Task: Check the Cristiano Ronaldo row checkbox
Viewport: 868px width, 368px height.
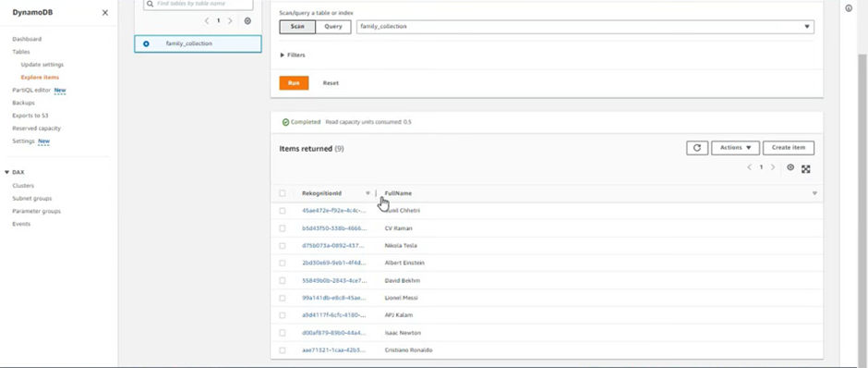Action: 283,350
